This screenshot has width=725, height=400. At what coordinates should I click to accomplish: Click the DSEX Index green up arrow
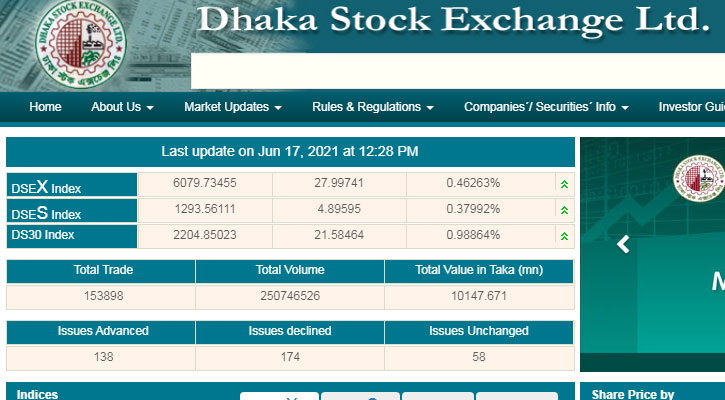pyautogui.click(x=565, y=184)
